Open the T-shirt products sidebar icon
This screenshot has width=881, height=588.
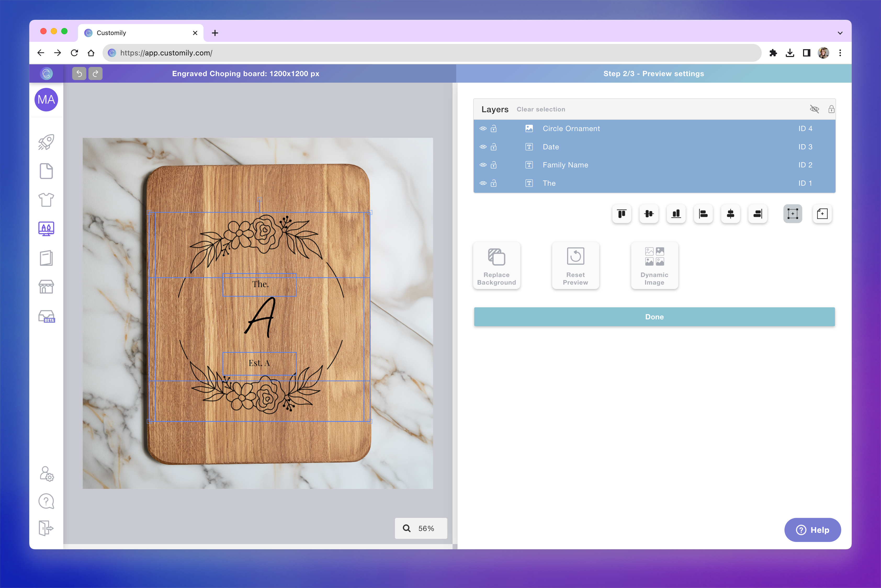pos(46,200)
